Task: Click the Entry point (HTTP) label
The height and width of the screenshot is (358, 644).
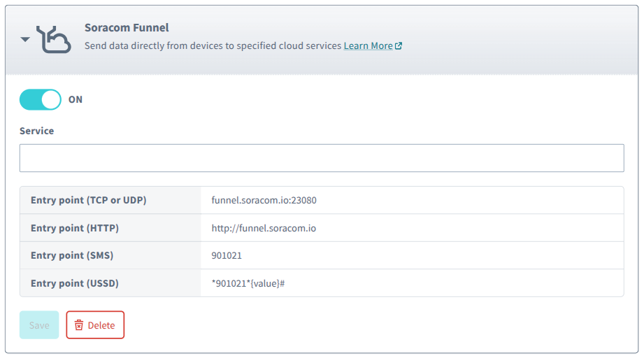Action: pyautogui.click(x=75, y=228)
